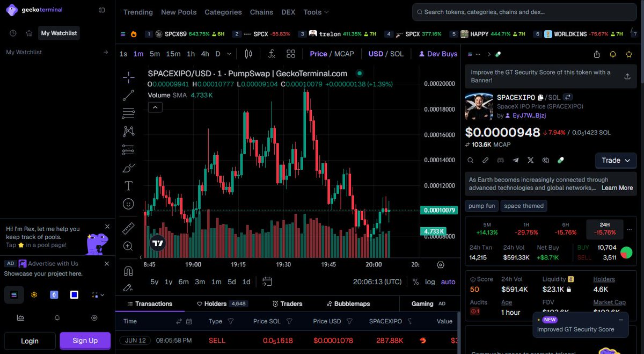Toggle auto scale on chart

click(x=448, y=281)
